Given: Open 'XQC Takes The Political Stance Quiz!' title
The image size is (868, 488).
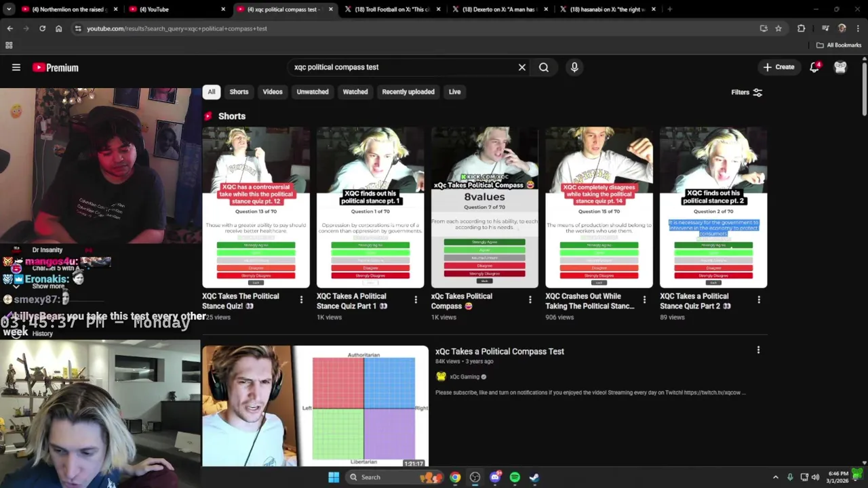Looking at the screenshot, I should (241, 301).
